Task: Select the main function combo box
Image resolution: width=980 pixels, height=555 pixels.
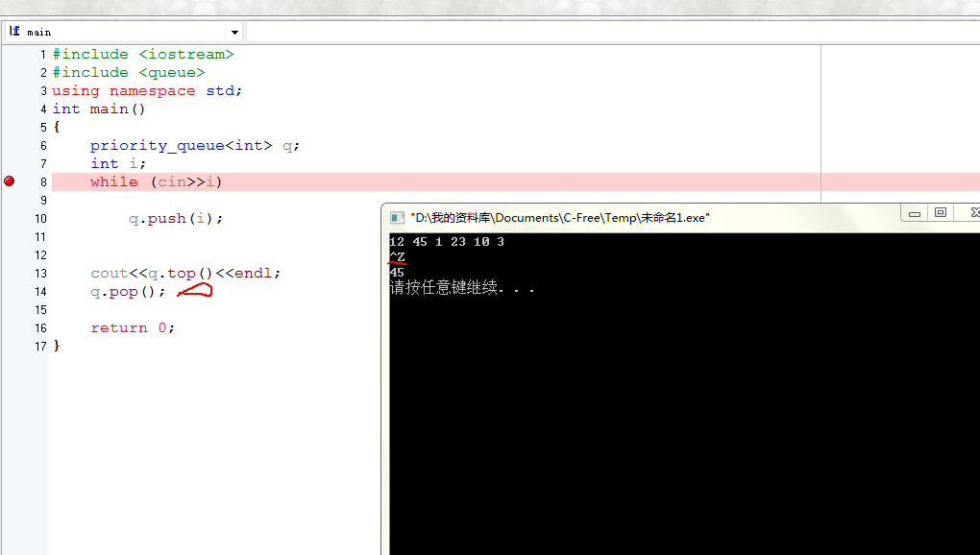Action: [124, 32]
